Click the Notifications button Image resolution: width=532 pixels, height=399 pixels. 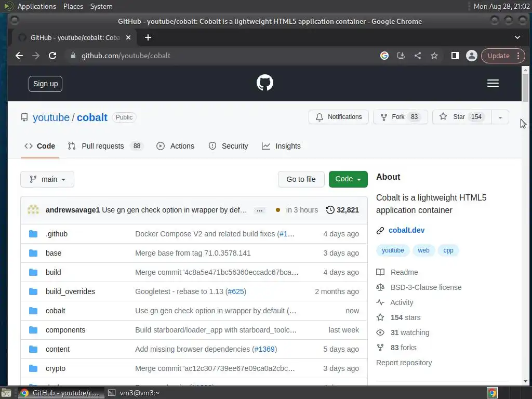339,117
